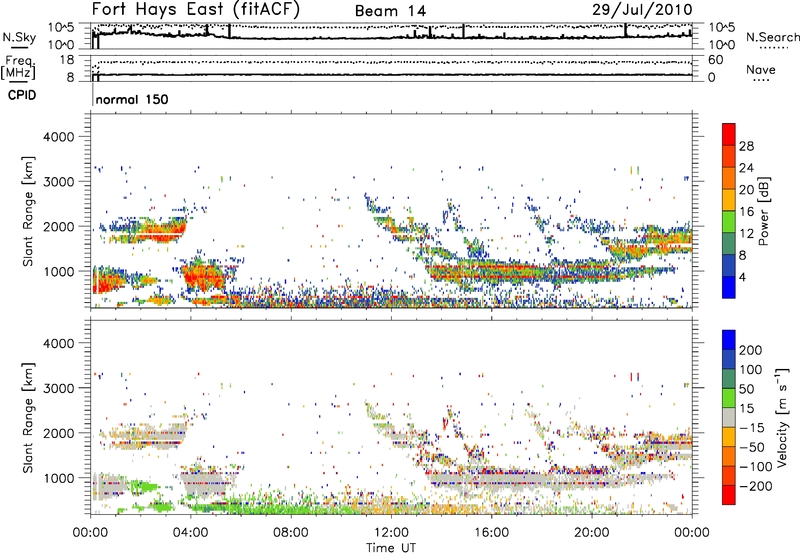This screenshot has height=554, width=800.
Task: Click the "16" power colorbar label
Action: 746,212
